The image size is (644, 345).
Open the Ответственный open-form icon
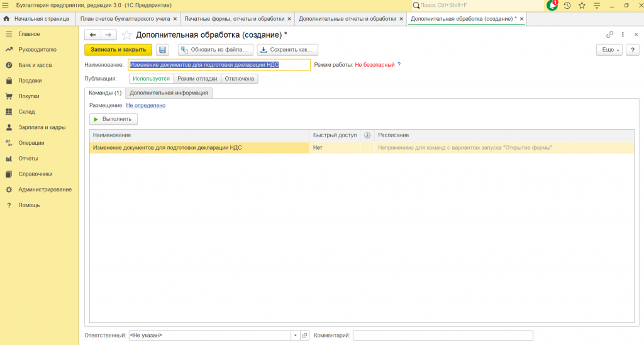click(x=304, y=336)
